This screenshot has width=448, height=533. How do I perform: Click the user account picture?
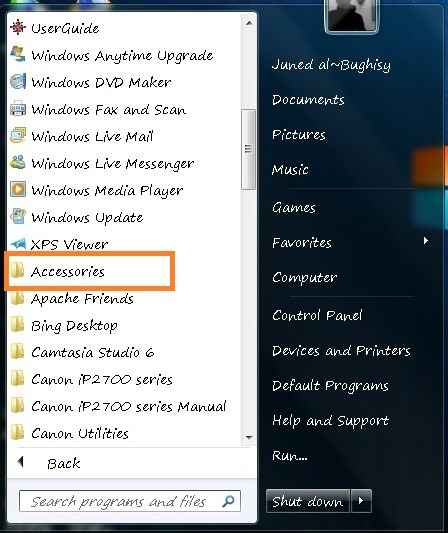pyautogui.click(x=352, y=15)
